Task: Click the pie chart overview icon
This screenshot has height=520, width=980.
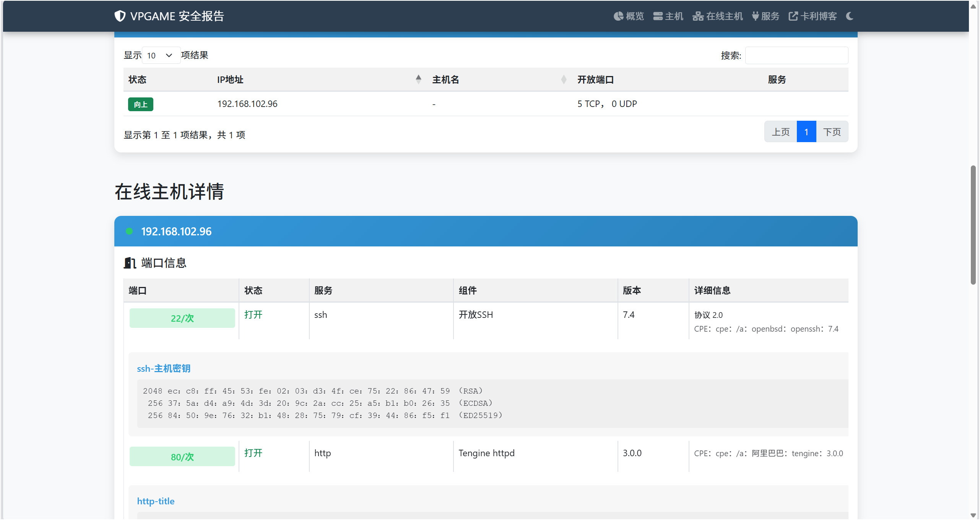Action: point(618,16)
